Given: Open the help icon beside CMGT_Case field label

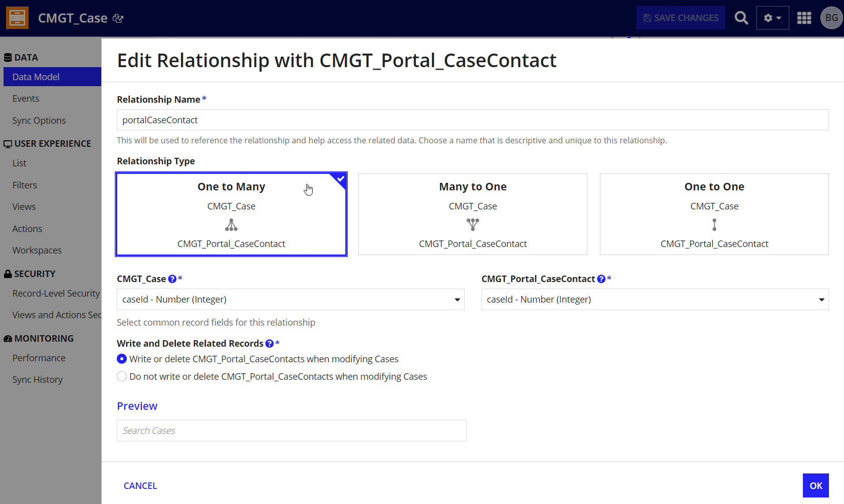Looking at the screenshot, I should point(172,279).
